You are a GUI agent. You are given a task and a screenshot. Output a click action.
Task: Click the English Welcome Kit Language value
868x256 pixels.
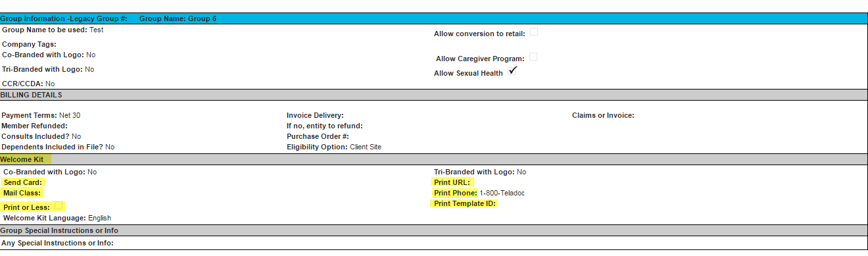coord(100,218)
